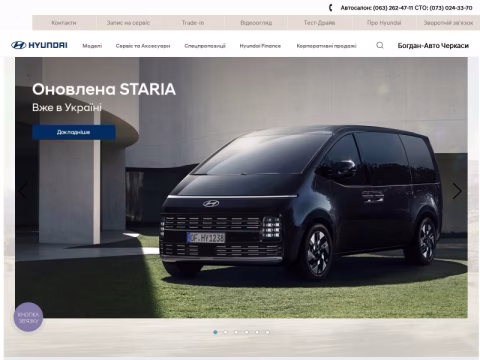Open Тест-Драйв tab

319,23
